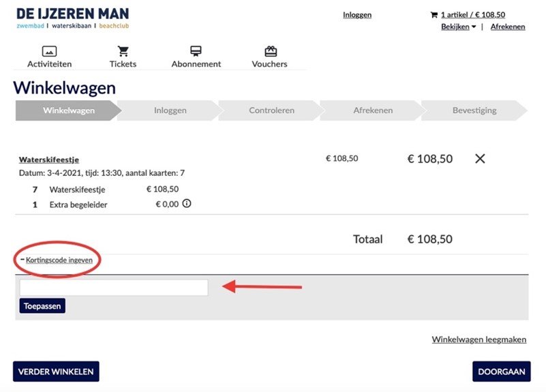Screen dimensions: 546x392
Task: Open the cart icon in the header
Action: coord(434,14)
